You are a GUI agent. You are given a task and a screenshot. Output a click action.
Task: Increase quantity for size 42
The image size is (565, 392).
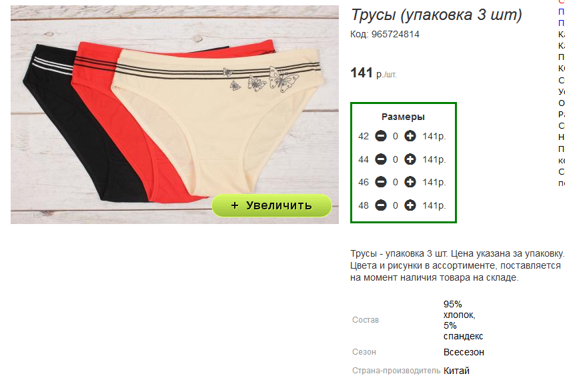click(x=410, y=136)
